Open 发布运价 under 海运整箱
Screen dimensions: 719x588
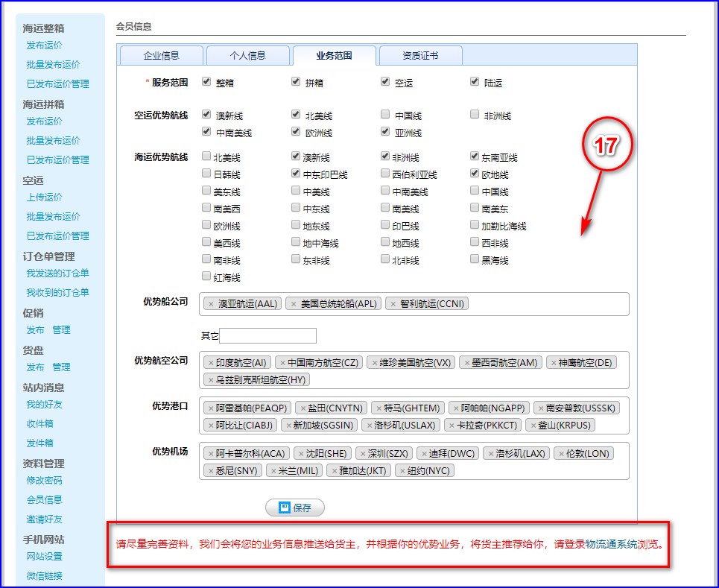pos(44,45)
